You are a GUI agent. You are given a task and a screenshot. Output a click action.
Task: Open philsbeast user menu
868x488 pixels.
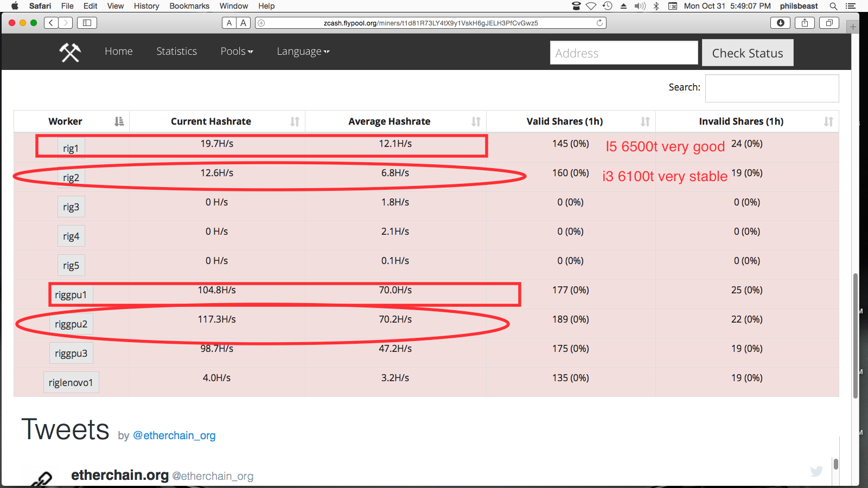pos(799,6)
